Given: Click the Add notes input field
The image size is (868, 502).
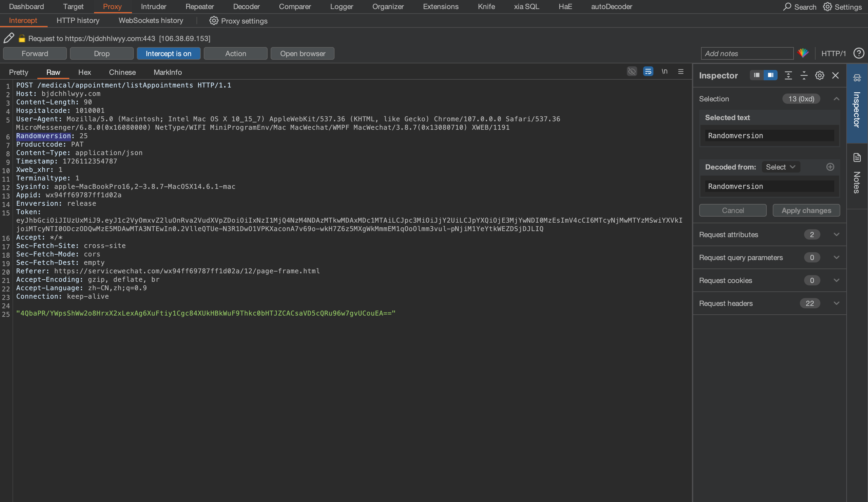Looking at the screenshot, I should (747, 53).
